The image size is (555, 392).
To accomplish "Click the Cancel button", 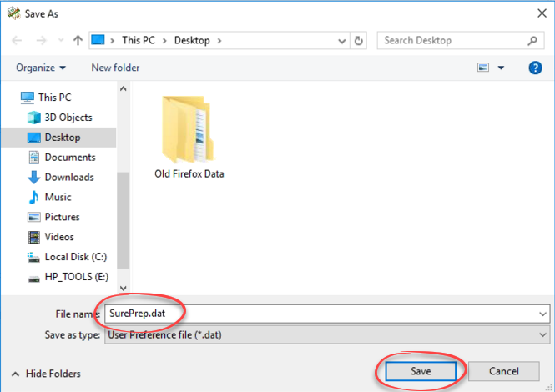I will pos(504,371).
